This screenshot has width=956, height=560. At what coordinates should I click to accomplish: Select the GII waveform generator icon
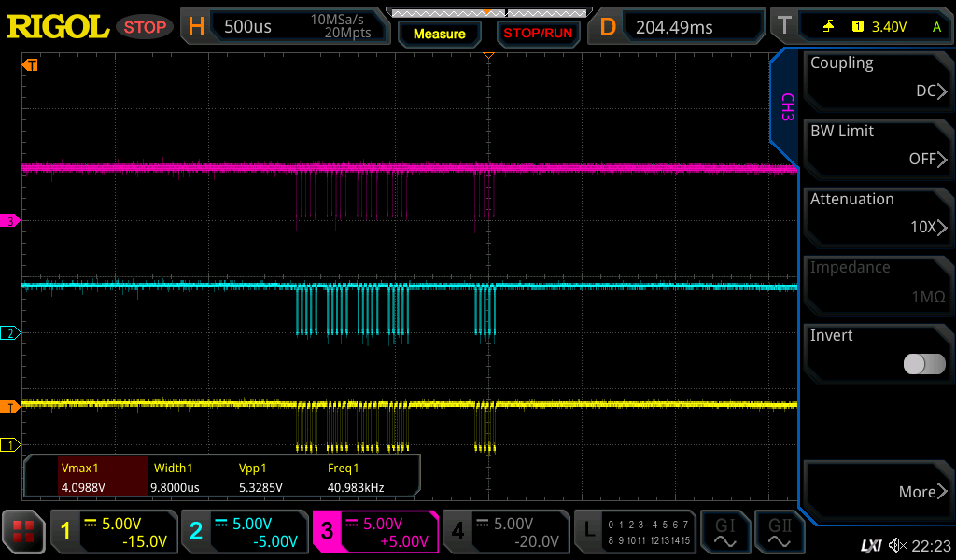(x=780, y=532)
